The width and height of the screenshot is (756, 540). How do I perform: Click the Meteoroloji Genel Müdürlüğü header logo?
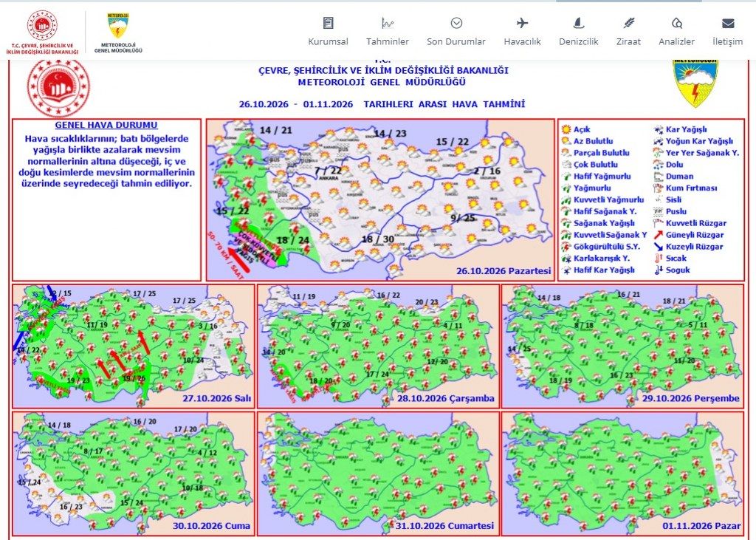click(118, 33)
